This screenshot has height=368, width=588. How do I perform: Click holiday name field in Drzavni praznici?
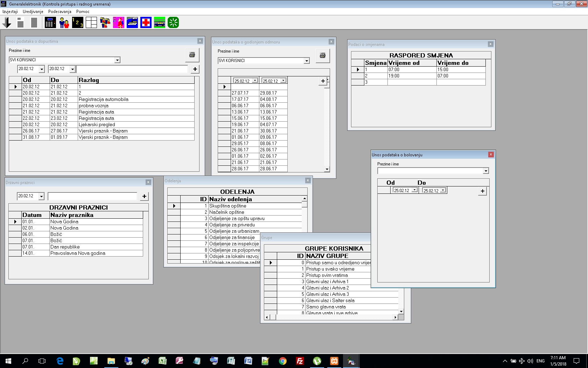(92, 196)
